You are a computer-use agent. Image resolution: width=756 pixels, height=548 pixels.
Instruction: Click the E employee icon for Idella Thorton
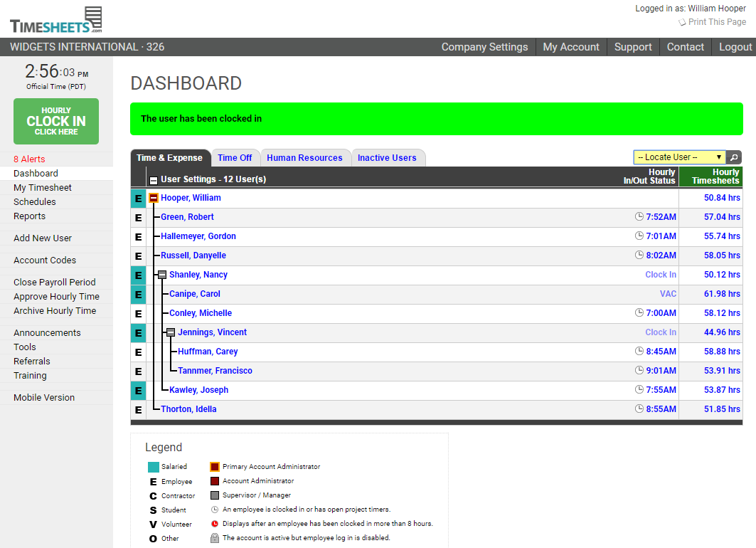138,409
